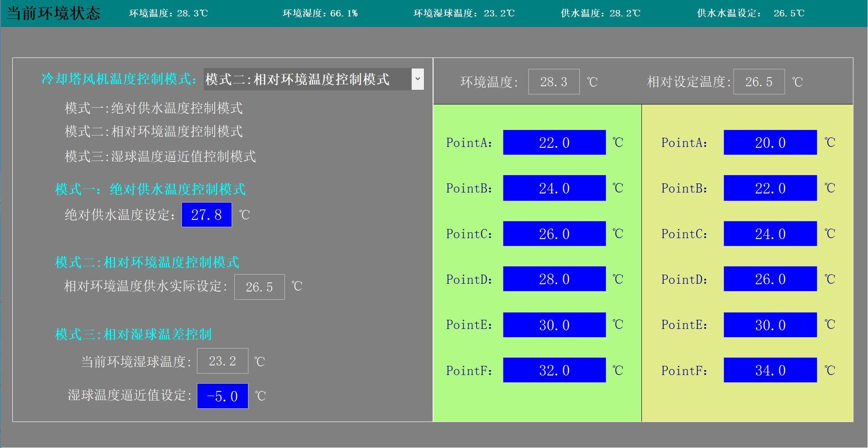
Task: Click the 相对设定温度 box showing 26.5
Action: (x=759, y=82)
